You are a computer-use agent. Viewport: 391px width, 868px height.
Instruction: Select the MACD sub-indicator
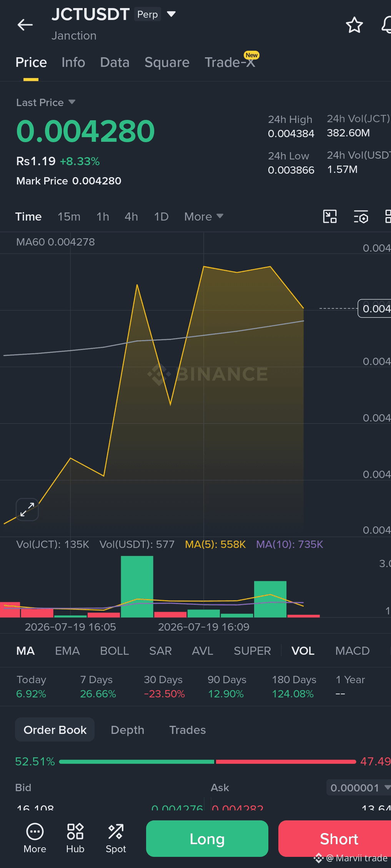352,651
